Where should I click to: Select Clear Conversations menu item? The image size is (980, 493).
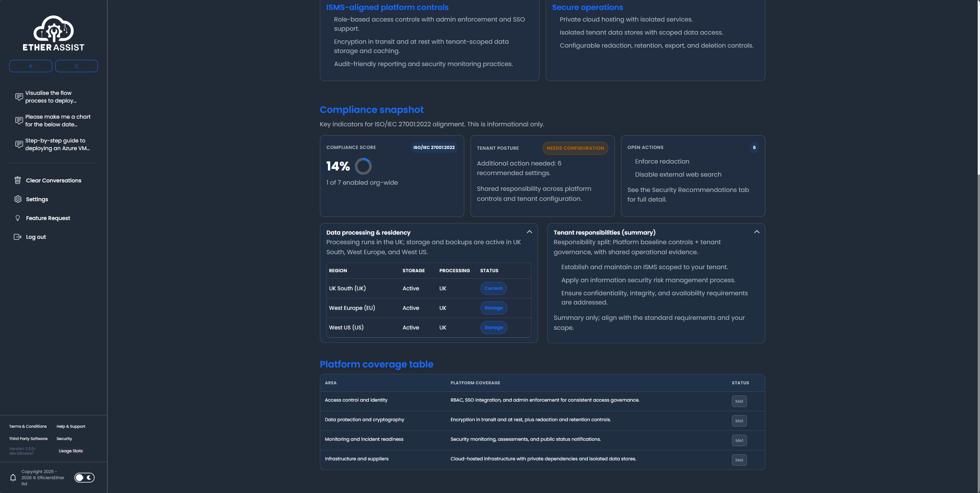(54, 180)
